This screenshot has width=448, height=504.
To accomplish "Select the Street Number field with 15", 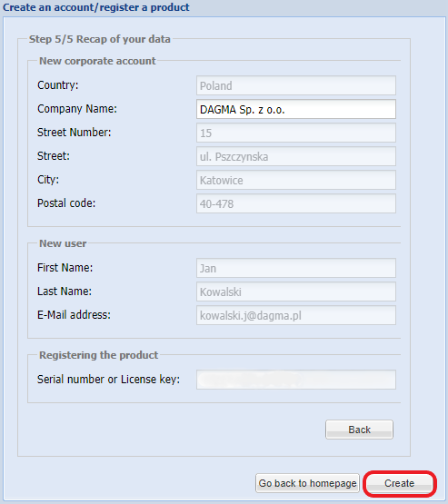I will (296, 133).
